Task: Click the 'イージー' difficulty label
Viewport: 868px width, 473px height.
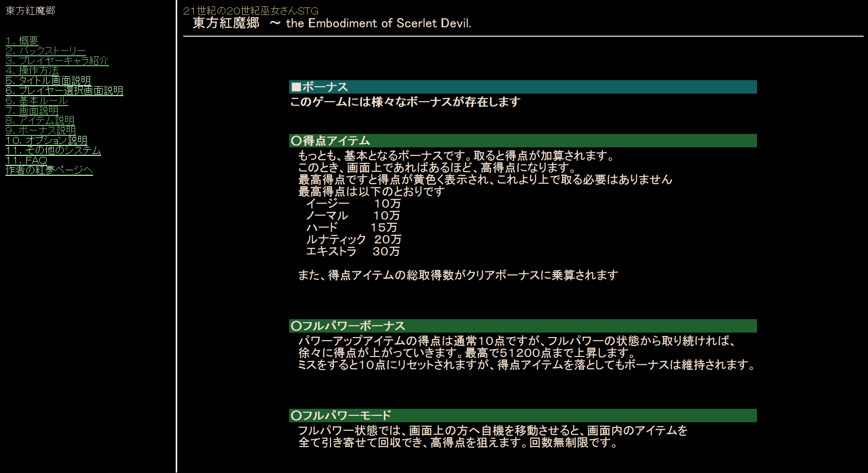Action: (x=328, y=204)
